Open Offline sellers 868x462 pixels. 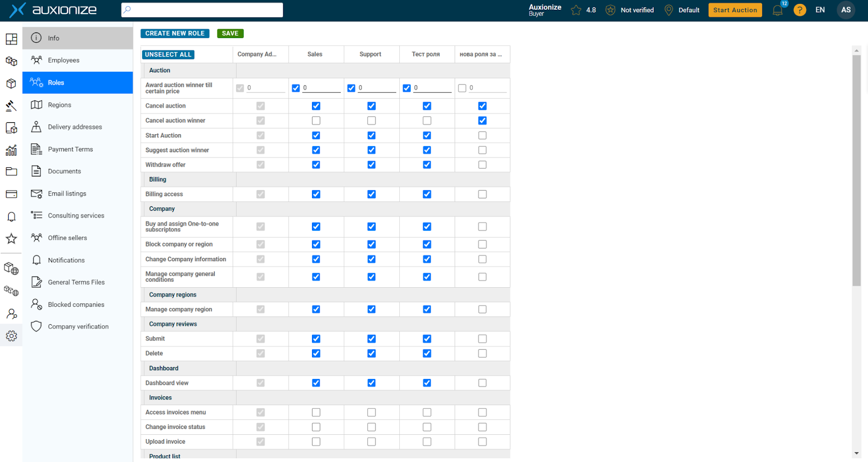coord(78,238)
